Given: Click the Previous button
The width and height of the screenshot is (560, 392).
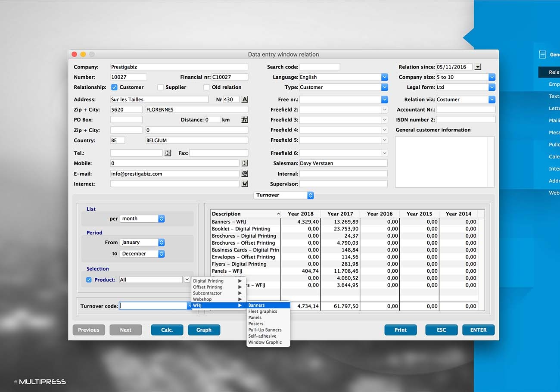Looking at the screenshot, I should (x=89, y=330).
